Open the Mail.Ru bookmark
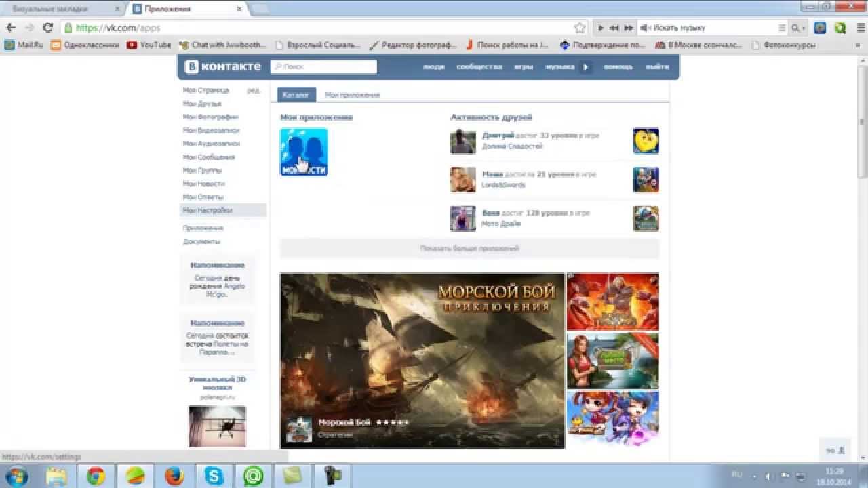The width and height of the screenshot is (868, 488). click(24, 45)
